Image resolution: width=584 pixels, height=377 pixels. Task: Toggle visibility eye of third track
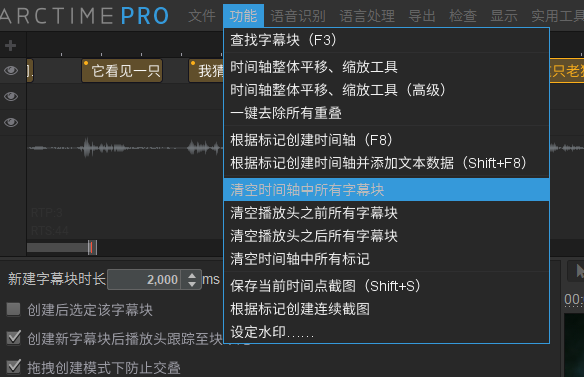[11, 122]
